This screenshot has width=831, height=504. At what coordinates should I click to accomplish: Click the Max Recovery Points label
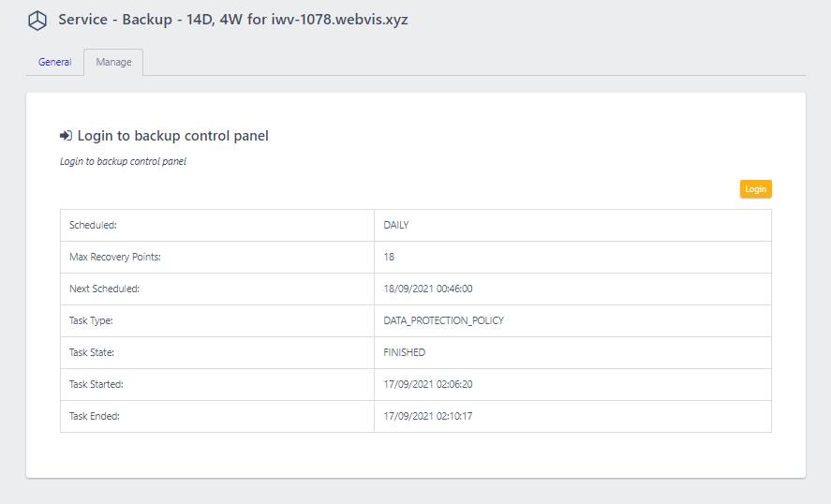115,257
